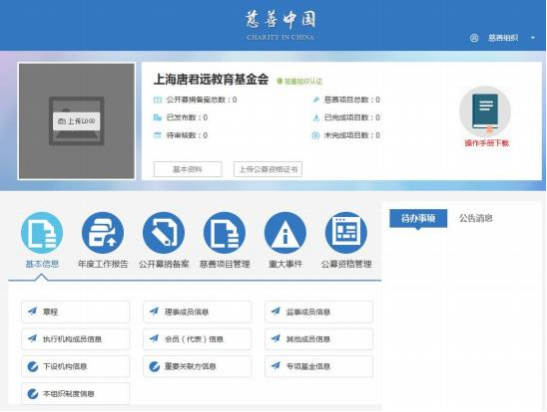Viewport: 547px width, 412px height.
Task: Click the 未完成项目数 statistic icon
Action: (315, 135)
